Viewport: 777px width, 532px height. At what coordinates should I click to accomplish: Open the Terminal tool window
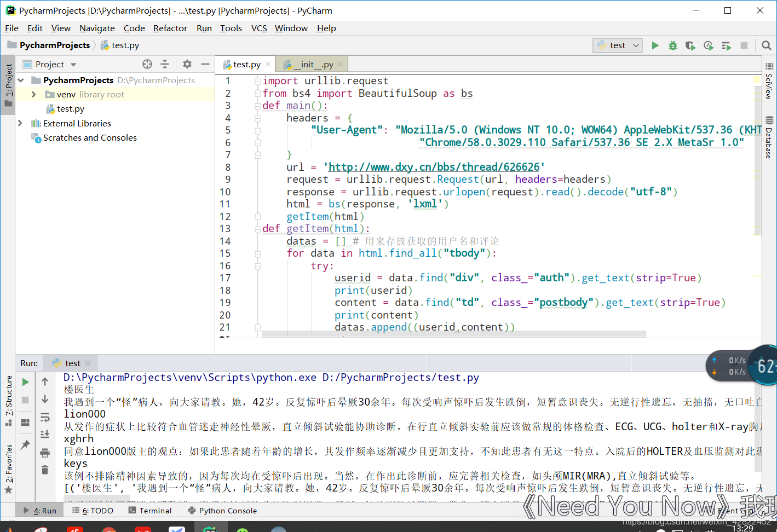coord(149,510)
